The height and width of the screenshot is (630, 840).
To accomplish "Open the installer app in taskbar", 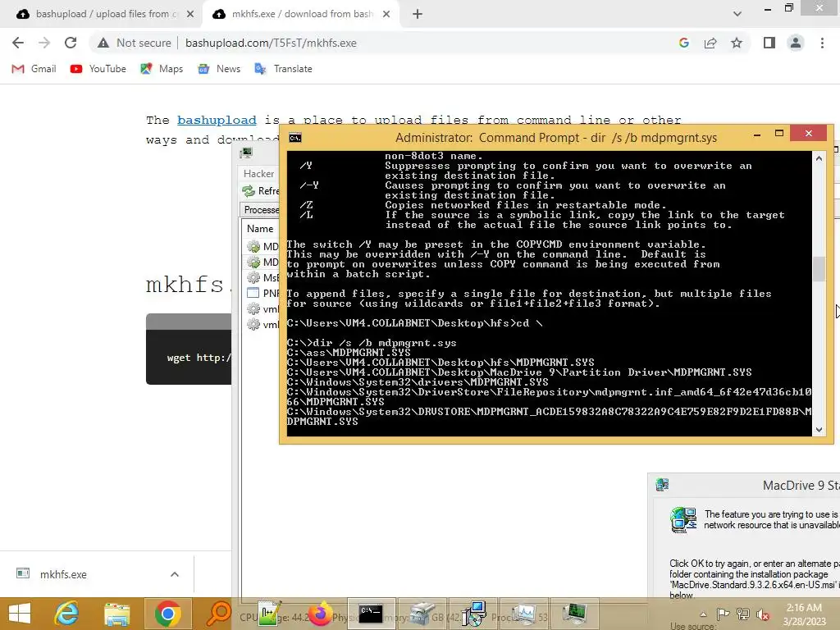I will coord(473,614).
